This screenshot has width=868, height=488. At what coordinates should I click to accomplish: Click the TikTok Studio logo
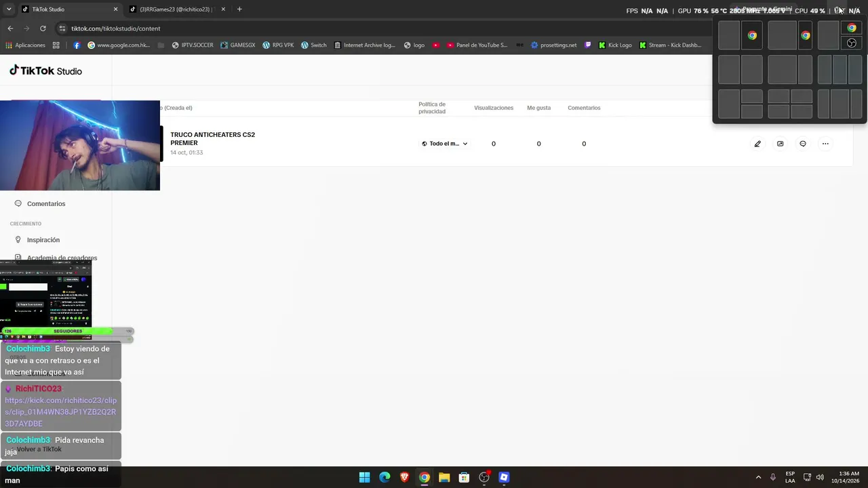coord(45,70)
